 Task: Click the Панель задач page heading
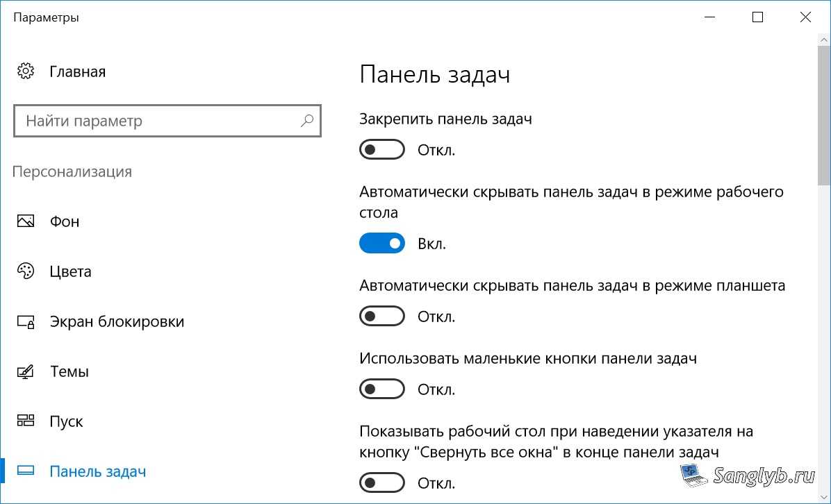click(x=434, y=75)
